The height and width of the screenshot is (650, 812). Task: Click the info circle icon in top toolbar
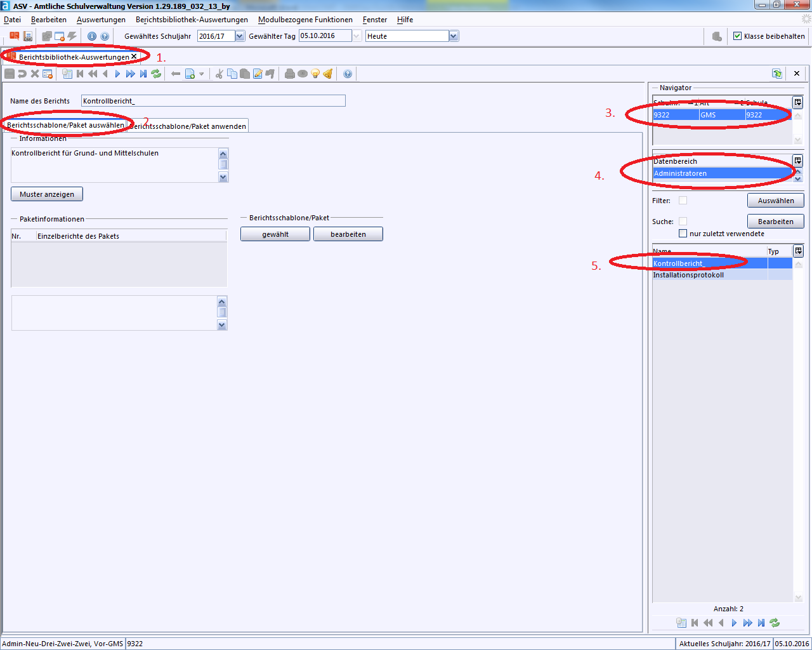pos(92,36)
